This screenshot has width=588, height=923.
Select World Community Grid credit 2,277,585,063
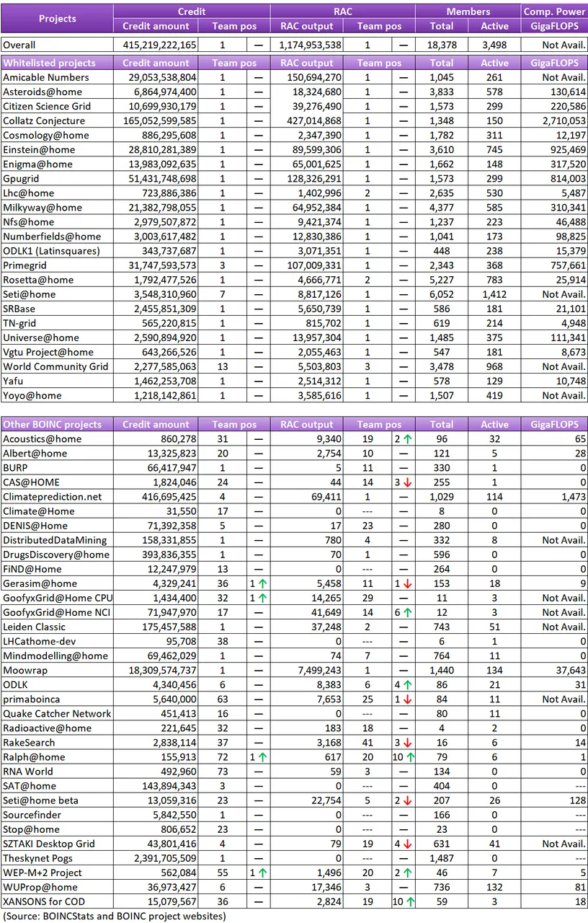[x=162, y=366]
